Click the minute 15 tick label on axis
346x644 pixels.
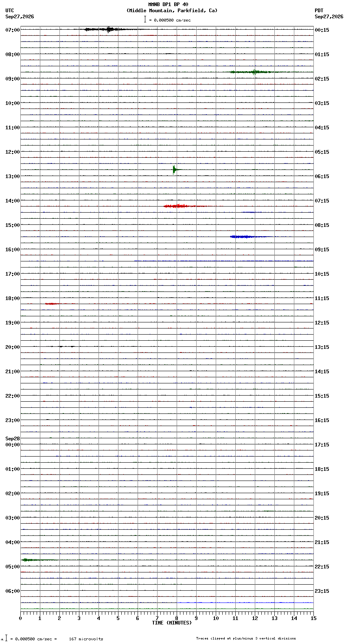tap(313, 618)
